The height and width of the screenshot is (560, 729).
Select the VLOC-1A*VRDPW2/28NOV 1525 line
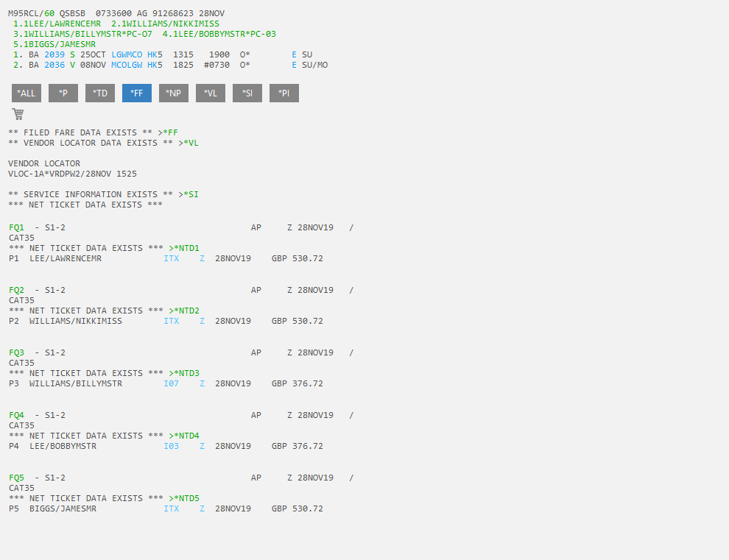click(72, 174)
